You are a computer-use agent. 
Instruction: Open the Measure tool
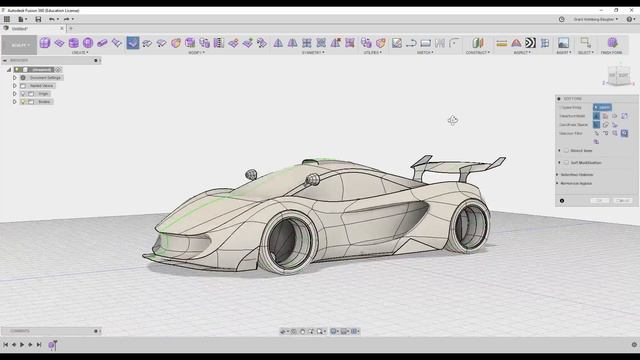coord(502,43)
